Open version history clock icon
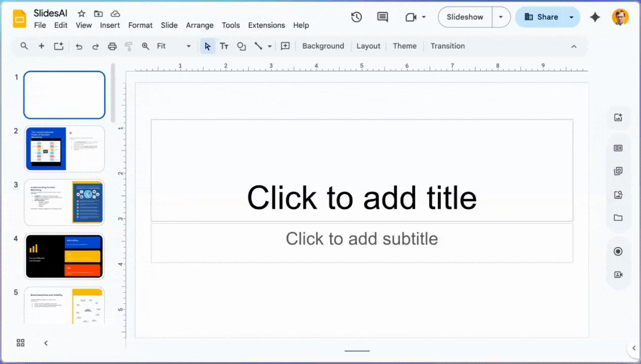This screenshot has height=364, width=641. tap(356, 17)
